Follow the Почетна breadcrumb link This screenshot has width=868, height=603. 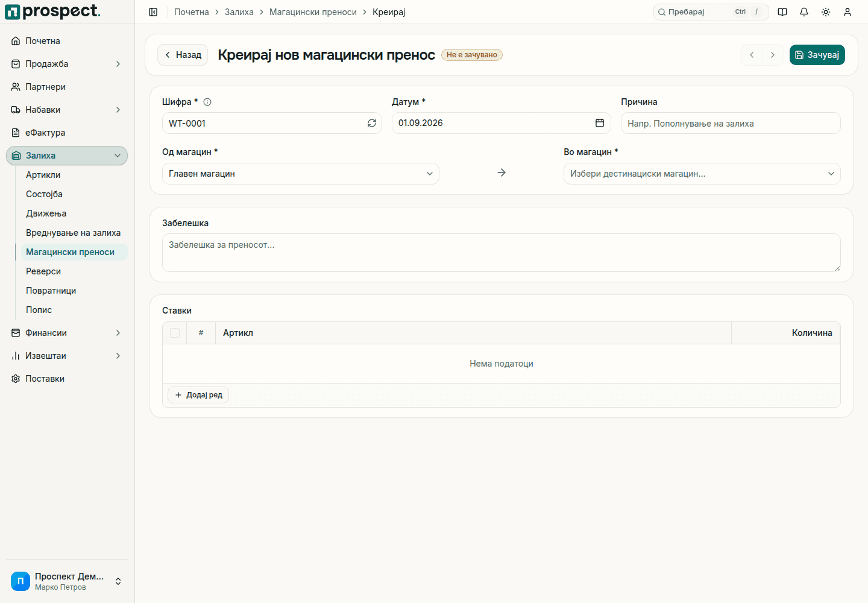(x=192, y=12)
